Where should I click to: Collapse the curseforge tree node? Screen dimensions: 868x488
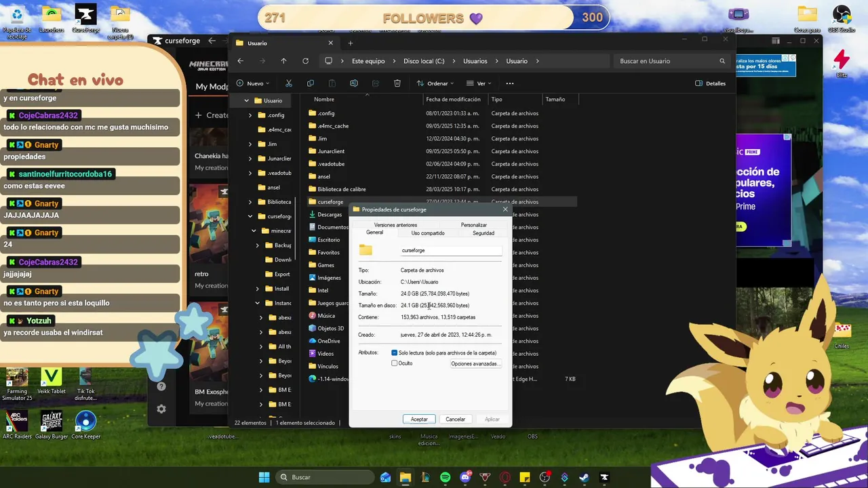[x=250, y=216]
